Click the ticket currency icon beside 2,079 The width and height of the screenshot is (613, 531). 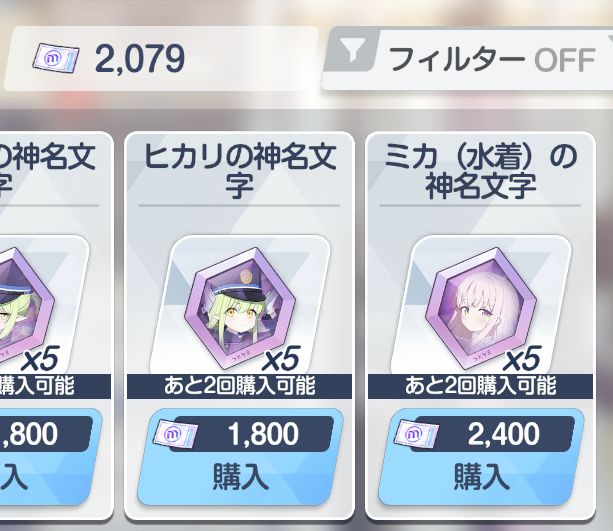click(x=56, y=59)
